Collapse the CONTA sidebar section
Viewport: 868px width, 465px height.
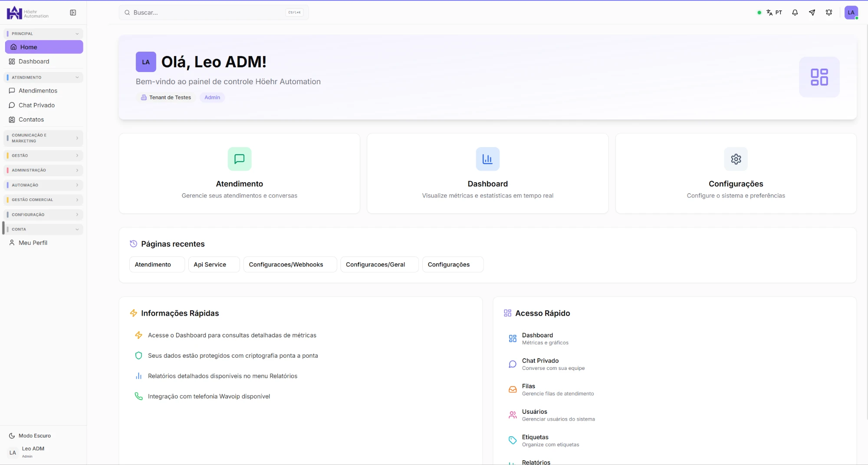[43, 229]
